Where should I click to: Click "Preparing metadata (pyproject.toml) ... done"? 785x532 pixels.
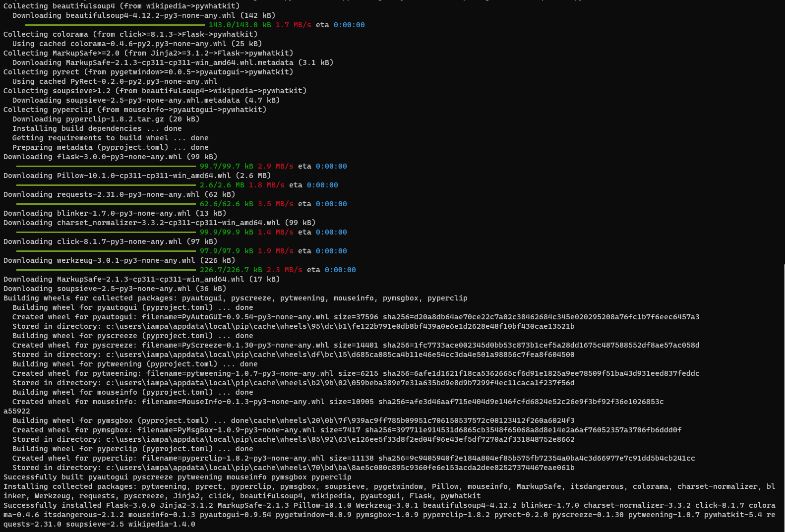111,147
